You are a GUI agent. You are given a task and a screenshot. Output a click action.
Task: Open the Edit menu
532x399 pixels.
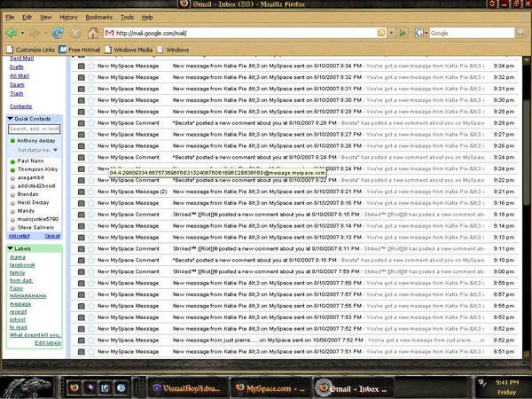[x=27, y=18]
